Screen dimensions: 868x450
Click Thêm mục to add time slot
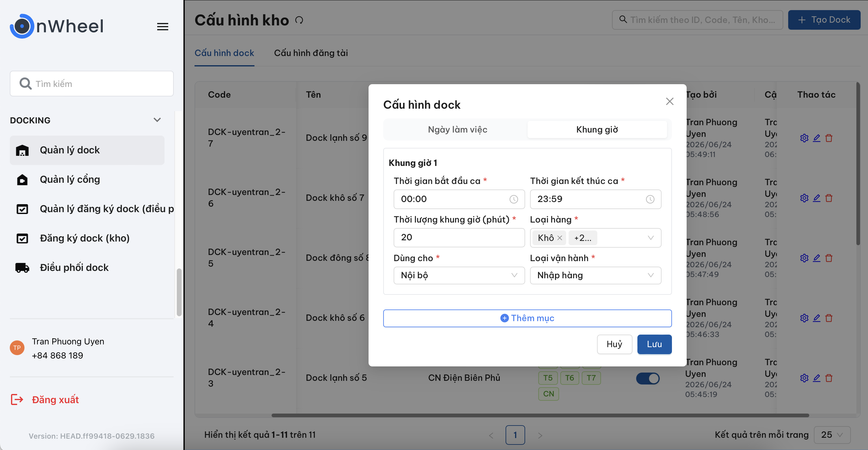coord(527,318)
